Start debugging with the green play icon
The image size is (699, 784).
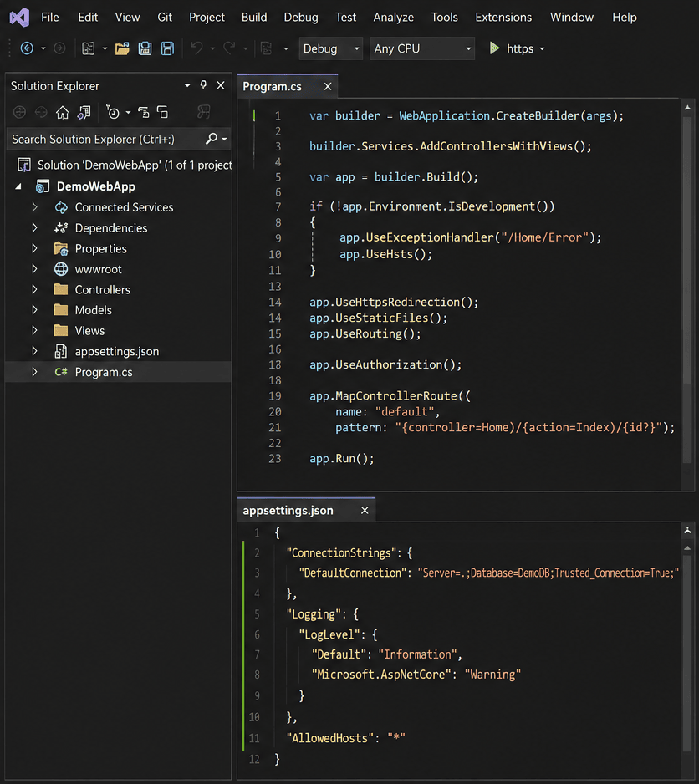494,48
